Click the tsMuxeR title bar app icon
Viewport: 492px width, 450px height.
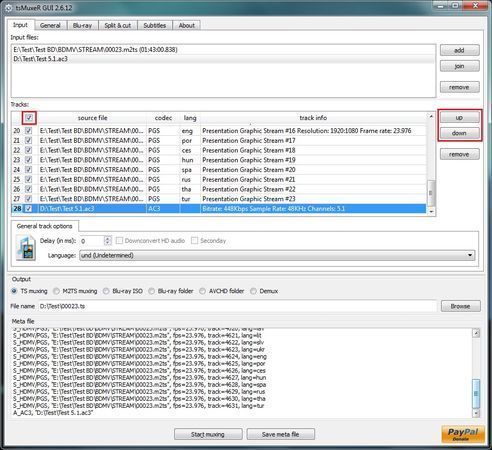[9, 8]
